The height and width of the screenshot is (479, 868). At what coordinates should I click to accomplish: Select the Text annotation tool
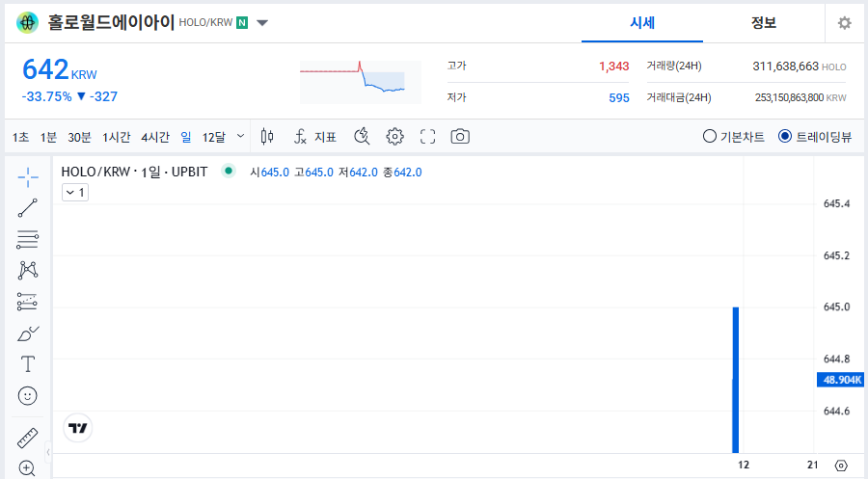pos(28,364)
